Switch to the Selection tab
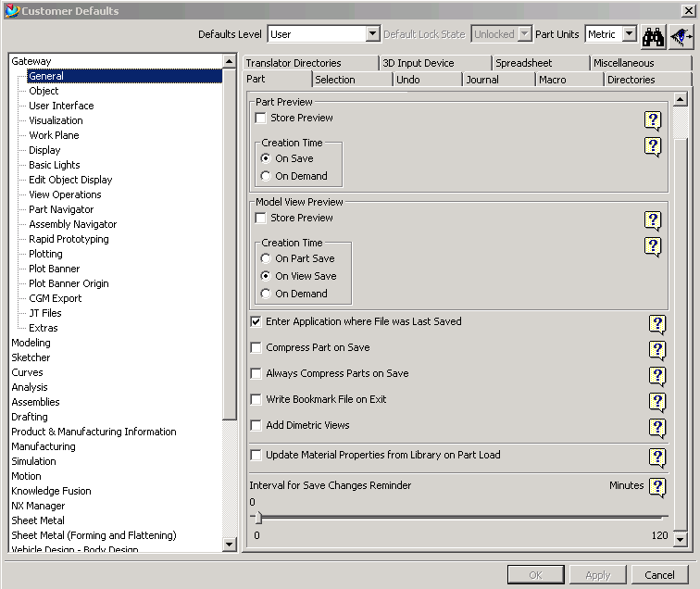Screen dimensions: 700x589 [352, 80]
